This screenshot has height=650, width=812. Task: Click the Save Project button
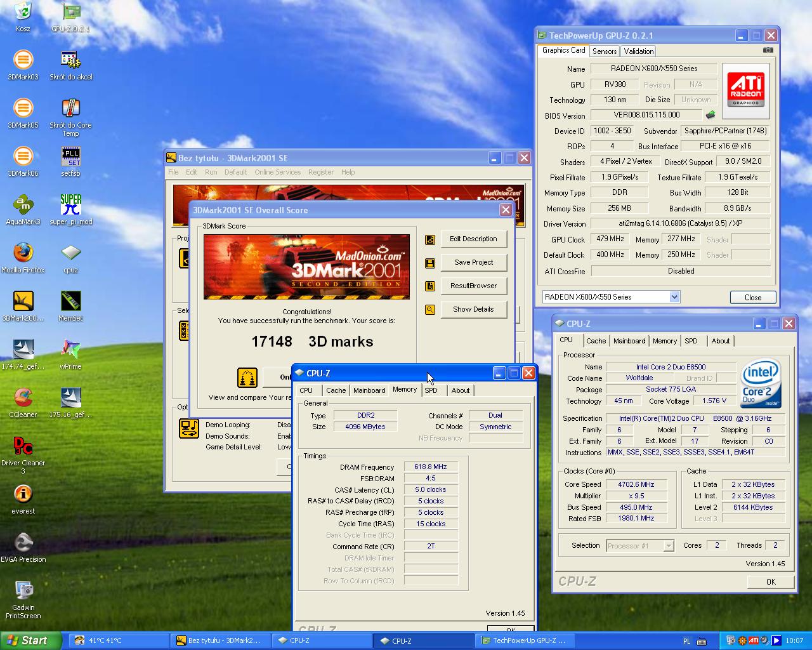coord(473,262)
